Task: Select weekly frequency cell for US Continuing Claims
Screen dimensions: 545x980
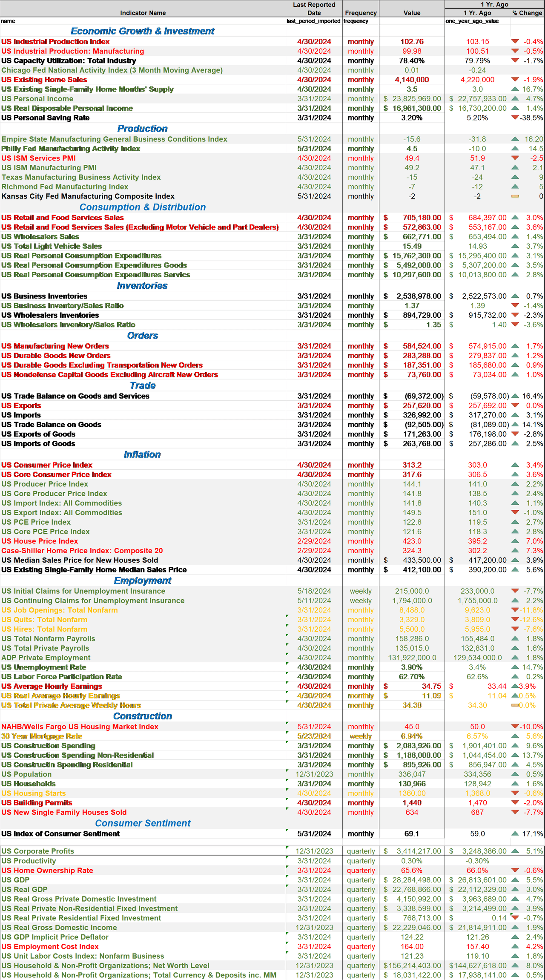Action: click(x=361, y=601)
